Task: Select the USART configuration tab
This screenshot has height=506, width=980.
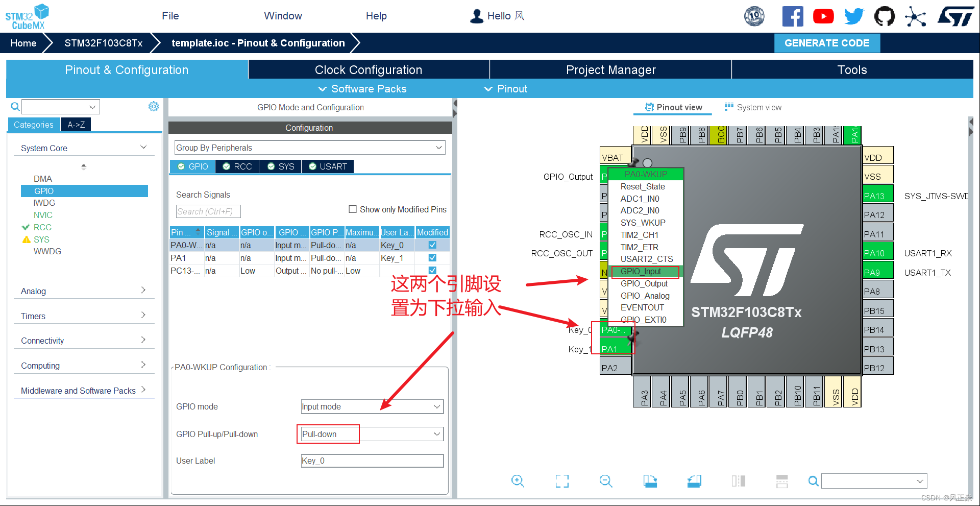Action: coord(328,166)
